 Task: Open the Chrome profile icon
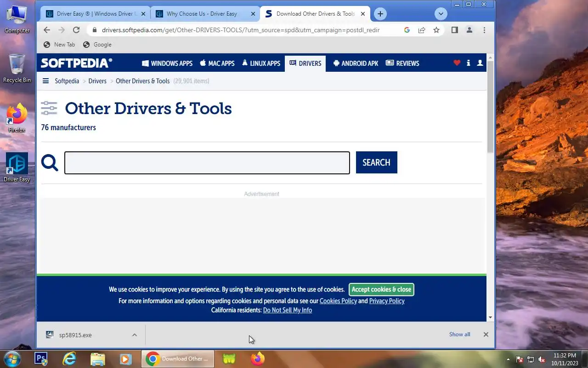[469, 30]
